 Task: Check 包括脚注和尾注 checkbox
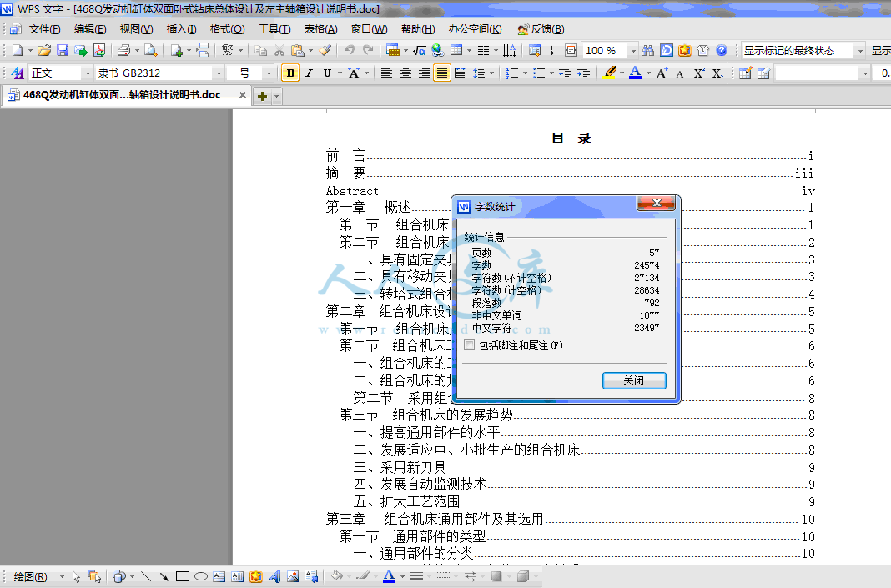coord(470,345)
